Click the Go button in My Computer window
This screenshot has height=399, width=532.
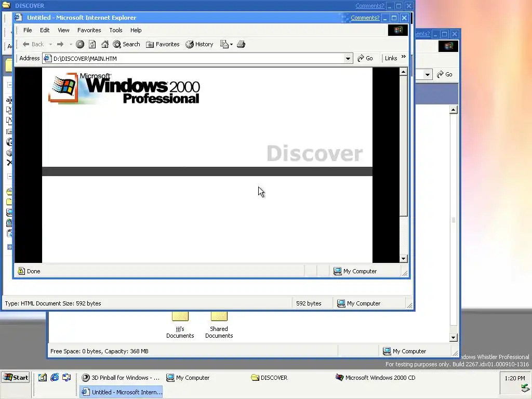click(445, 74)
